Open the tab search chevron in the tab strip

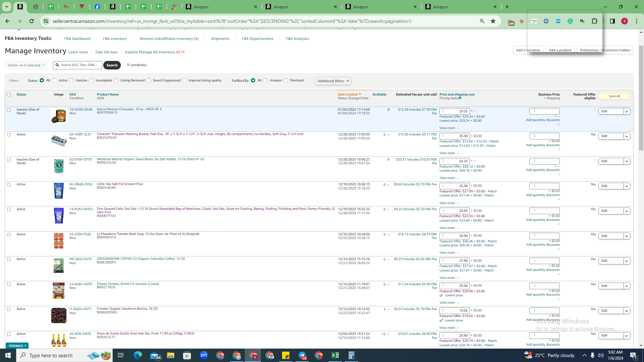click(x=6, y=7)
